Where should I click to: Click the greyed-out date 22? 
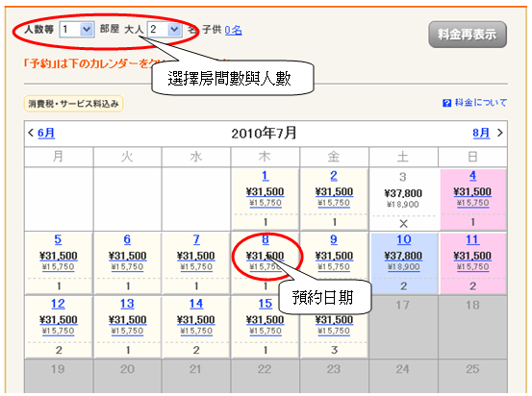pos(265,369)
